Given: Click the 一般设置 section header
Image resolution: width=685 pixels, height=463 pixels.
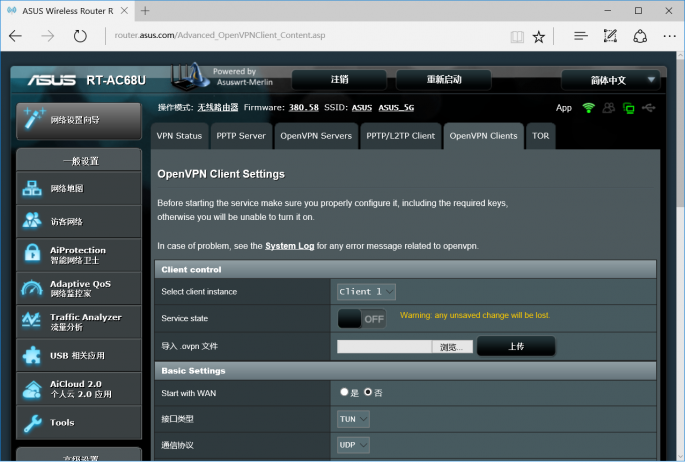Looking at the screenshot, I should [x=79, y=160].
